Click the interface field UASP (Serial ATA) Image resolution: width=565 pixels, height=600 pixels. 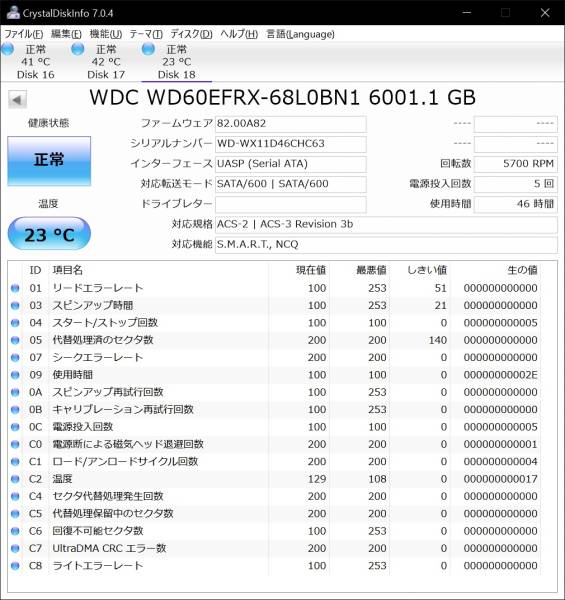[x=291, y=164]
